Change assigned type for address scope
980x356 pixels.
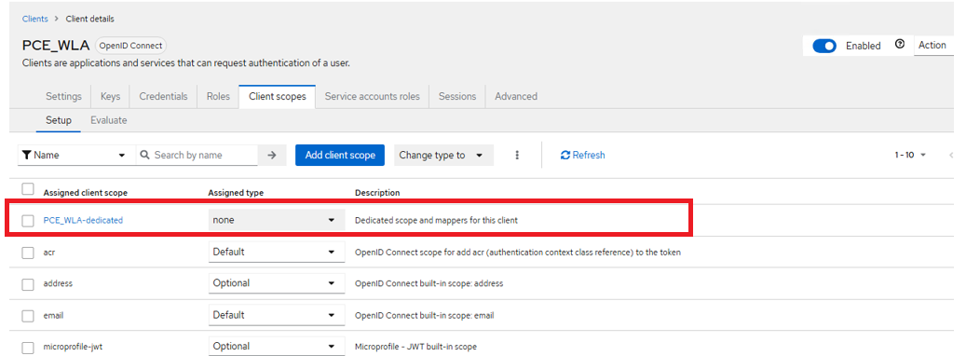click(x=277, y=283)
